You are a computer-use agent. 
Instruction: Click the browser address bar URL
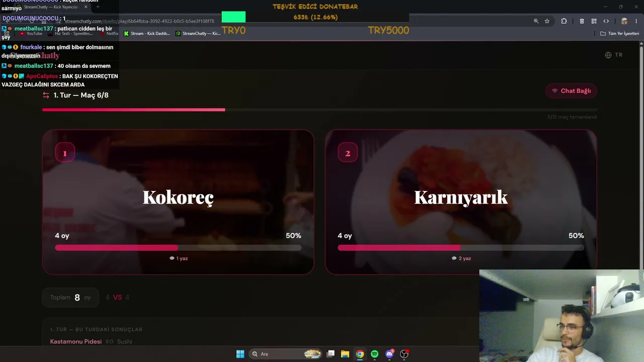point(139,21)
